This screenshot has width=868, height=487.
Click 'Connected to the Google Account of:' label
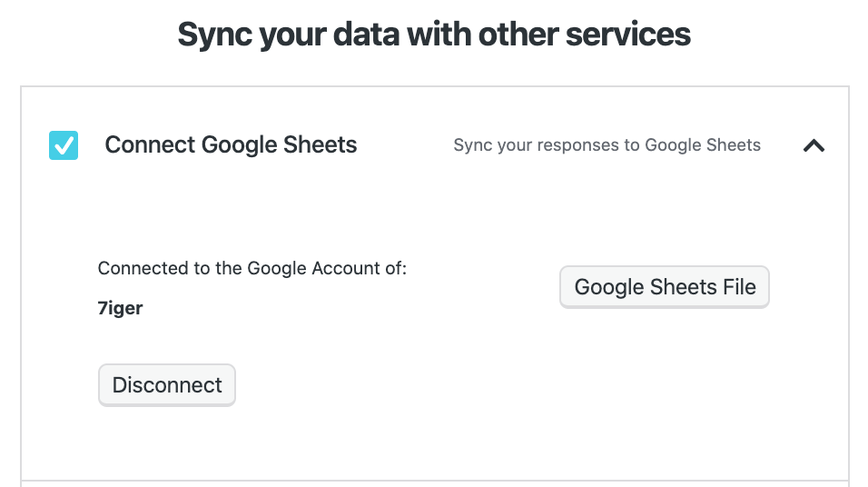[x=252, y=269]
